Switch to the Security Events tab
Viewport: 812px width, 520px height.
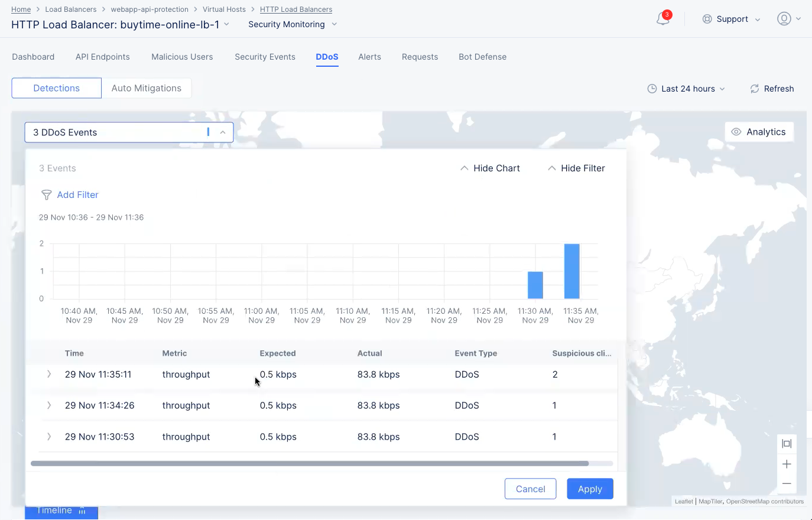[265, 57]
